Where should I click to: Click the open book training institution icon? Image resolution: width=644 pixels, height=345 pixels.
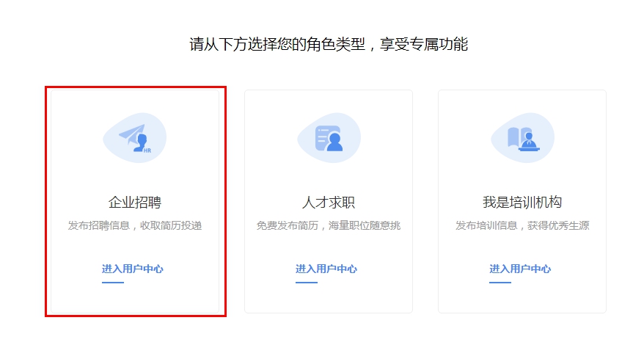pyautogui.click(x=522, y=137)
